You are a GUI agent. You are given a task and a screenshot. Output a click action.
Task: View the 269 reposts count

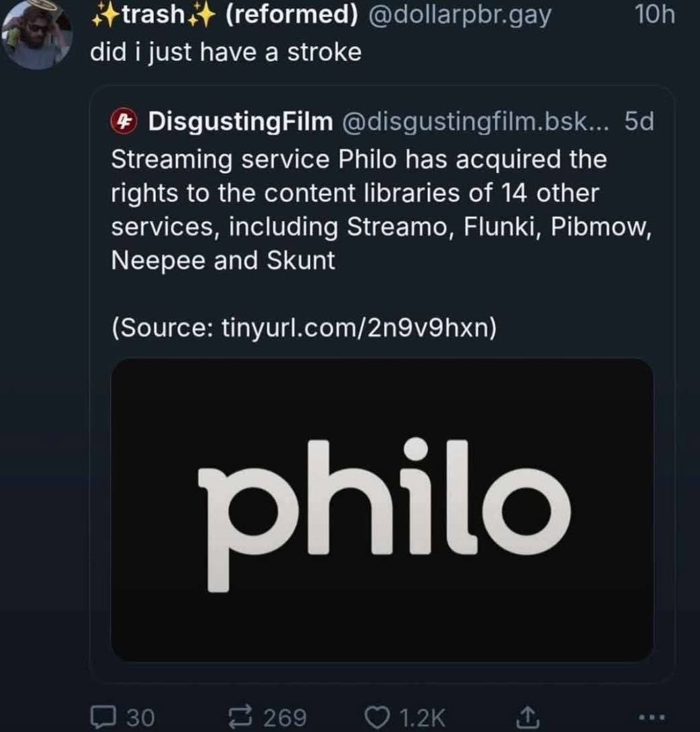pyautogui.click(x=285, y=718)
